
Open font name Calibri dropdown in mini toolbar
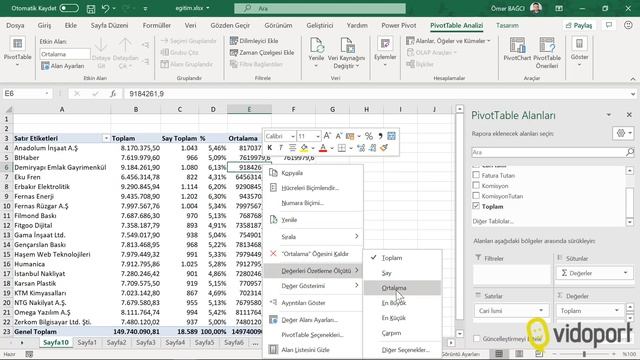coord(292,136)
